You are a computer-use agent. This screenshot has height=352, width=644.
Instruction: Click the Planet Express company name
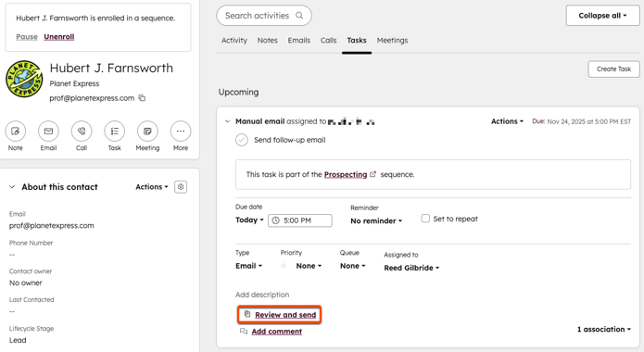(x=74, y=83)
